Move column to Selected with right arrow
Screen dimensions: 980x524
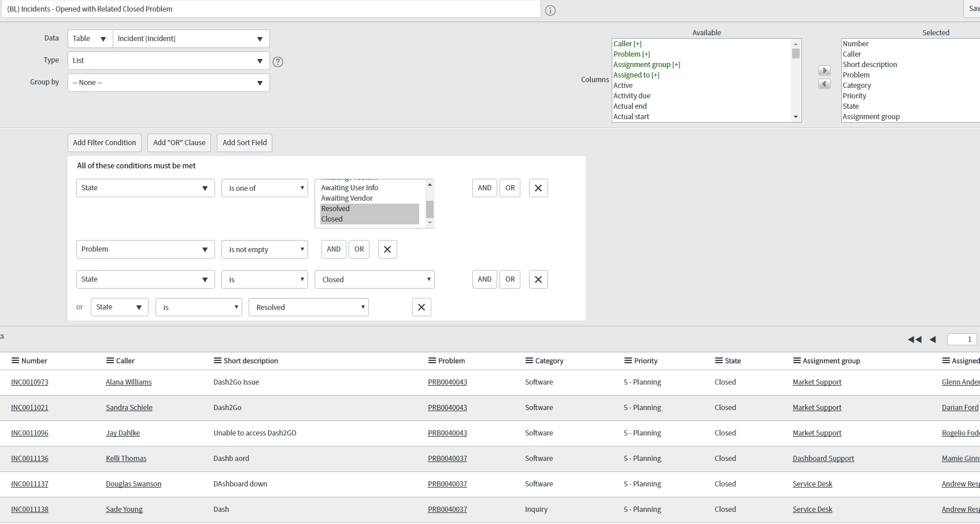(824, 71)
